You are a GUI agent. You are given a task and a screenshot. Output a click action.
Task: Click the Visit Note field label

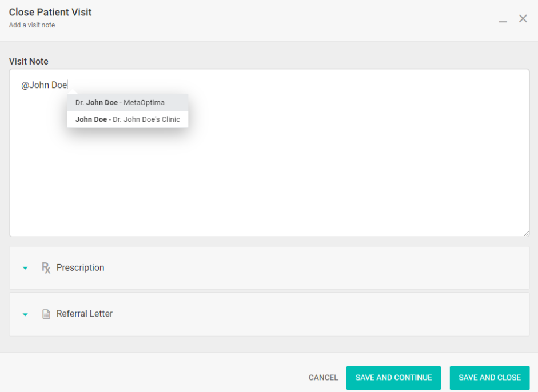pos(29,61)
